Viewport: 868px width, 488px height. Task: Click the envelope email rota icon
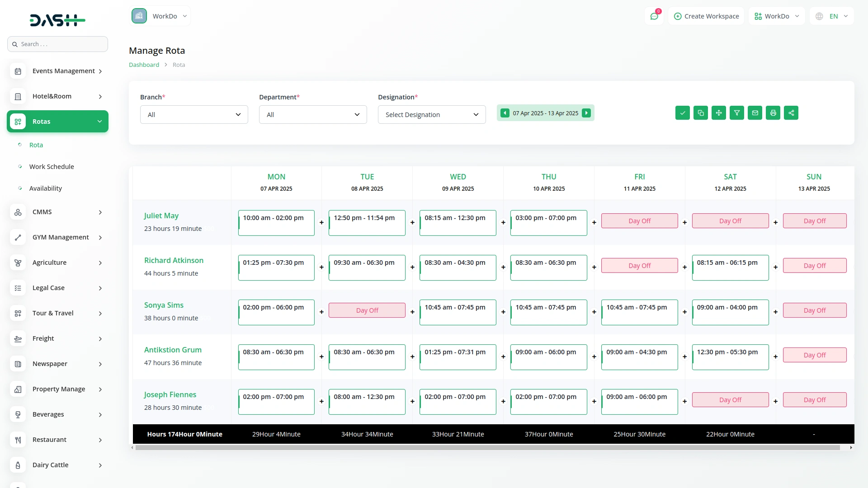click(755, 113)
